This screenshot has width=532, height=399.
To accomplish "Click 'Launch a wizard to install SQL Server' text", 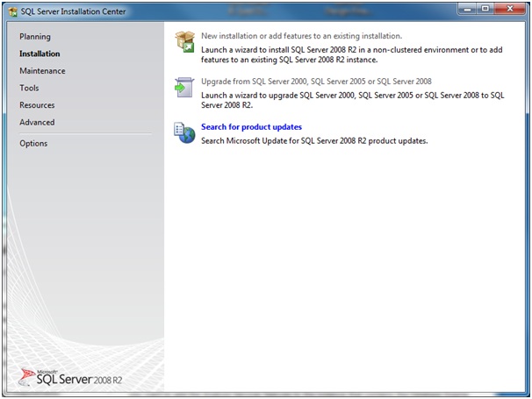I will 352,54.
